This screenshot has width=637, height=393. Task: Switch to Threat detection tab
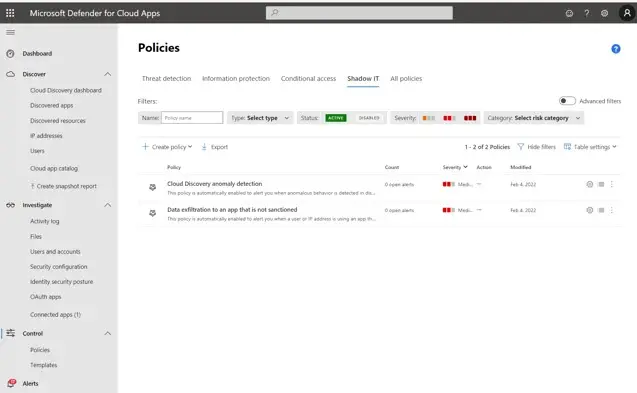(166, 78)
